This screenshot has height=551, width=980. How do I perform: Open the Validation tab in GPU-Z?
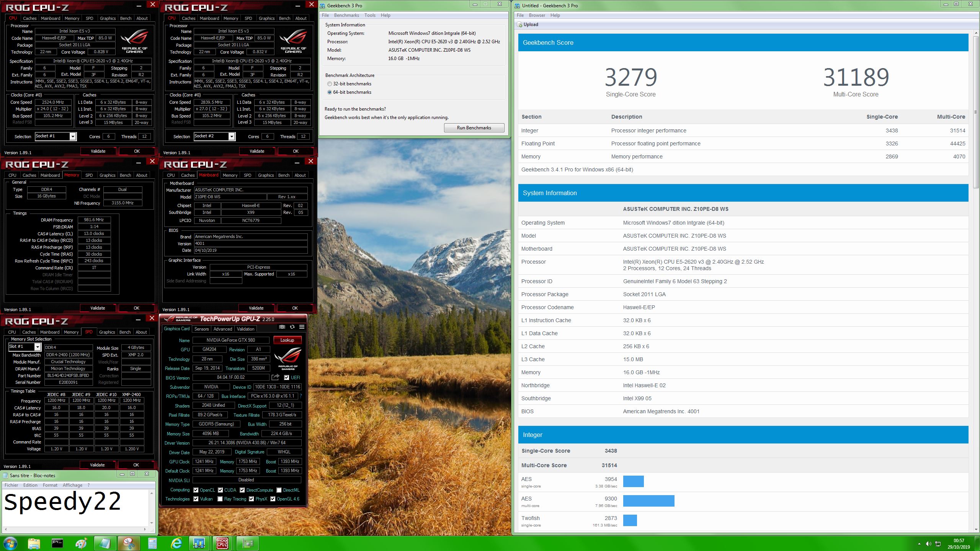245,329
